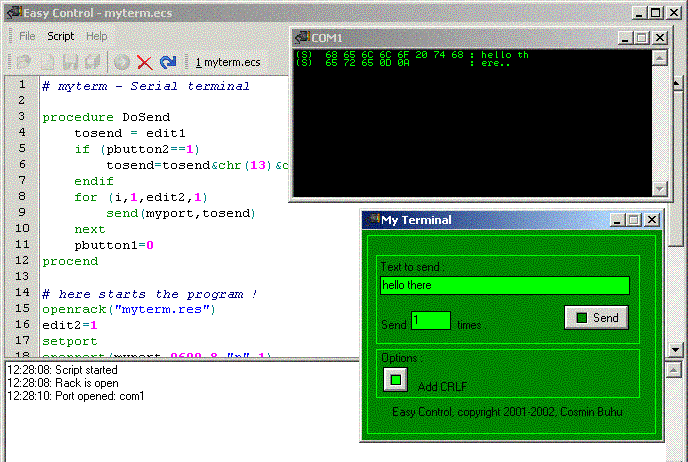The image size is (688, 462).
Task: Click the COM1 window title bar icon
Action: 302,37
